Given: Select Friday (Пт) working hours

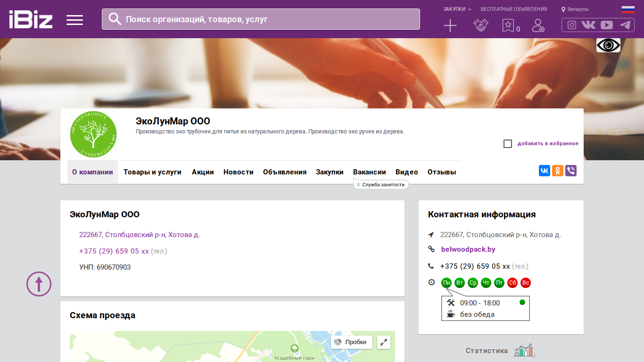Looking at the screenshot, I should point(499,283).
